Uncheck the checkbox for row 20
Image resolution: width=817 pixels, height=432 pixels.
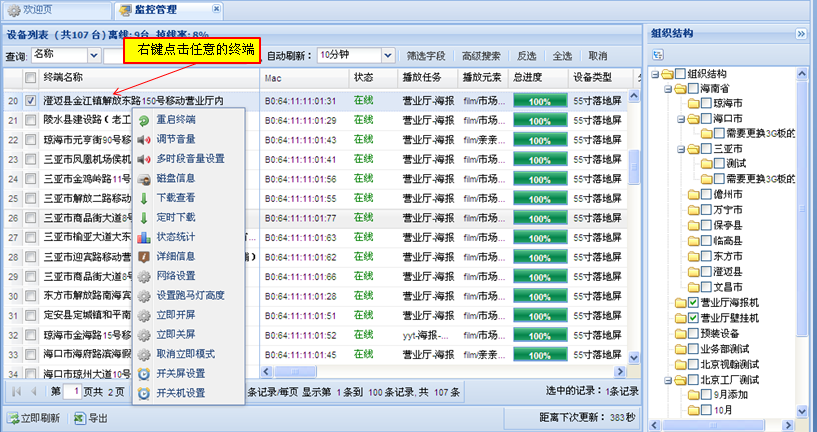(32, 100)
